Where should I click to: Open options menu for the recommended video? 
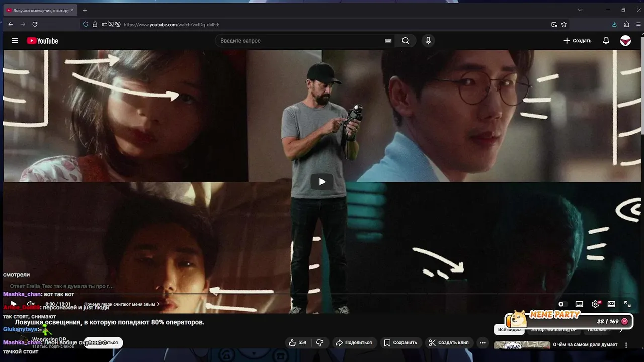click(626, 345)
